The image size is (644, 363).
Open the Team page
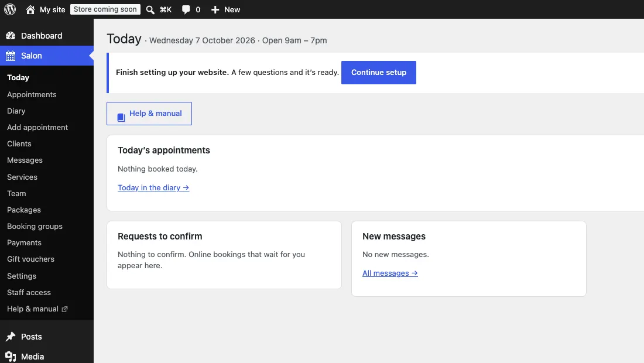(16, 193)
